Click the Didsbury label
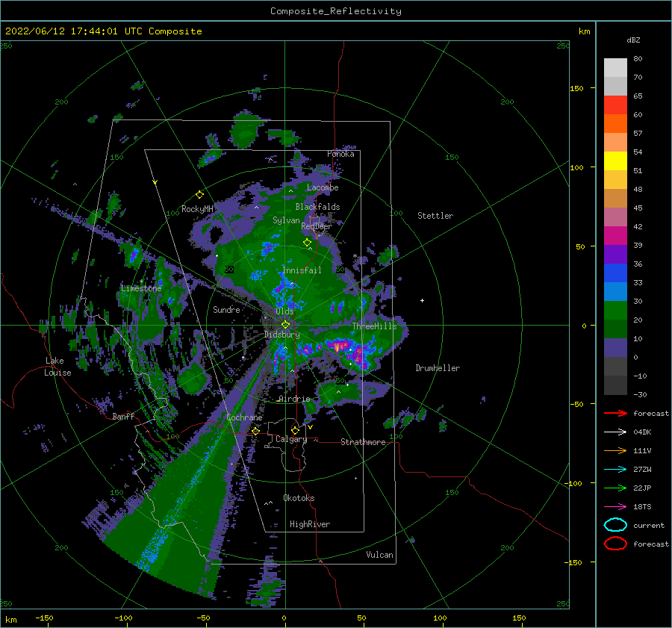Screen dimensions: 672x628 pyautogui.click(x=282, y=335)
